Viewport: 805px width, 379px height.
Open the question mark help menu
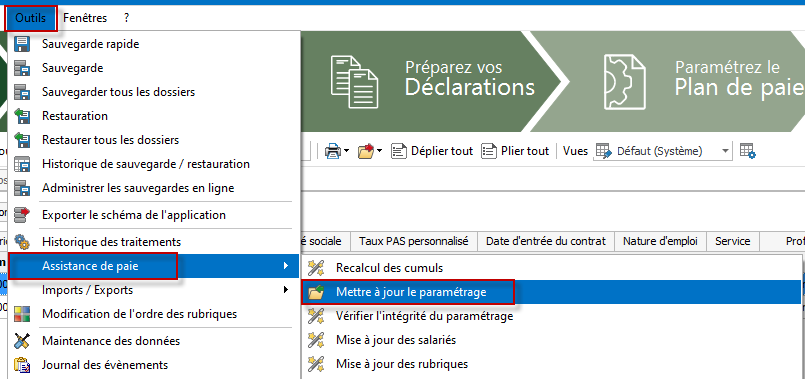pyautogui.click(x=126, y=18)
